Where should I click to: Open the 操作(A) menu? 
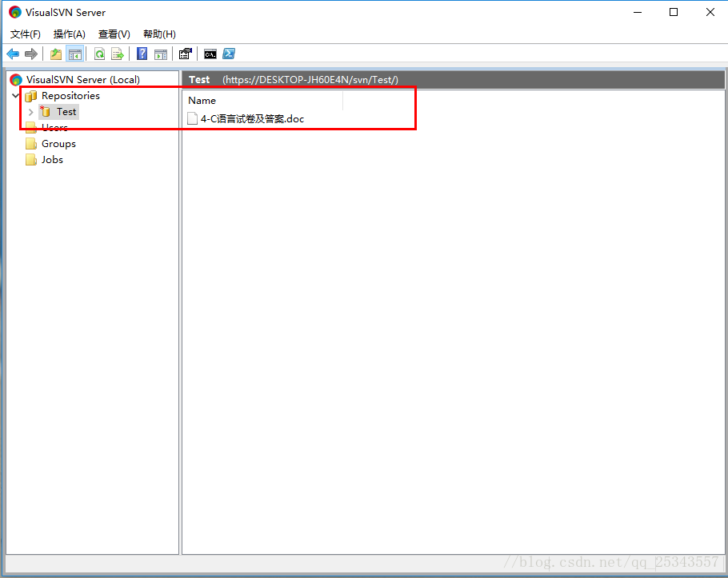69,34
